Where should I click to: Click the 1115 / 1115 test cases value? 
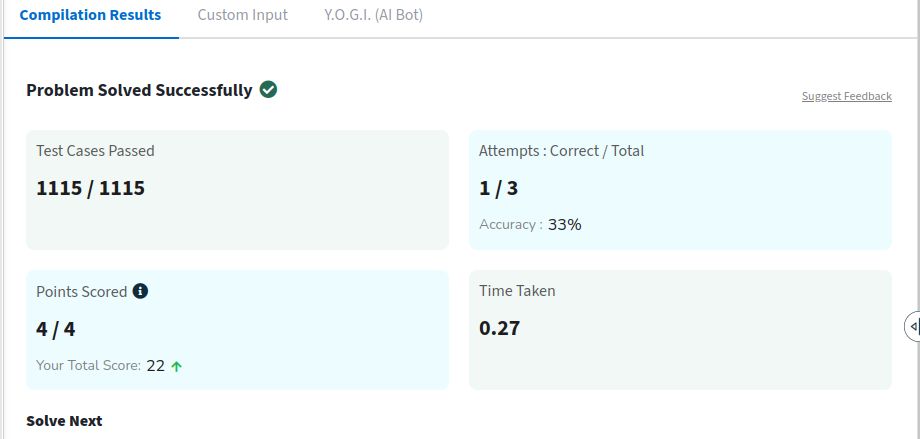[90, 188]
